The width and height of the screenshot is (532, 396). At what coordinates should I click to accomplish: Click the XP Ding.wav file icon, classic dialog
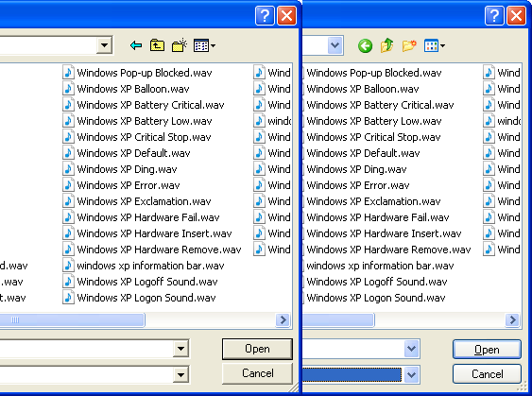tap(68, 169)
